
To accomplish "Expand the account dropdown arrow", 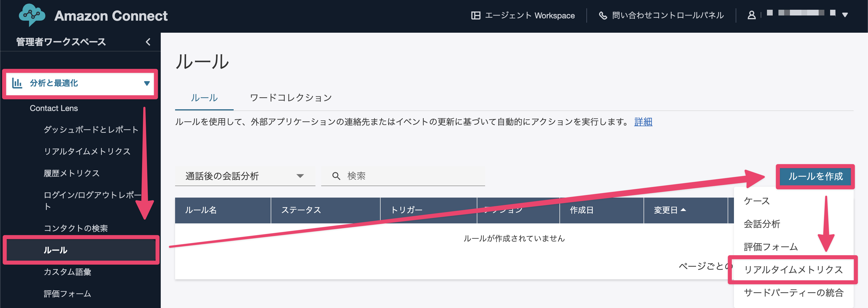I will pyautogui.click(x=844, y=15).
